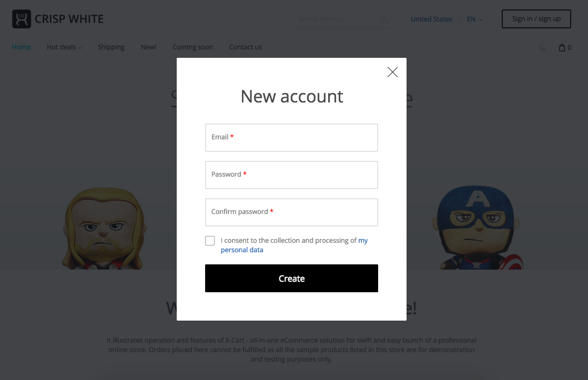
Task: Click the round icon beside the cart
Action: click(x=543, y=48)
